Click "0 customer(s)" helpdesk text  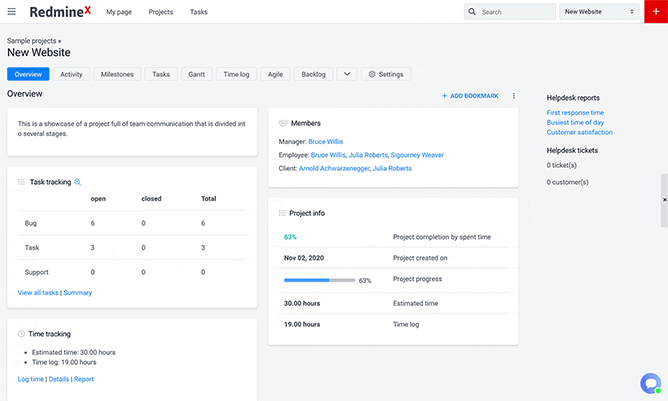tap(567, 182)
